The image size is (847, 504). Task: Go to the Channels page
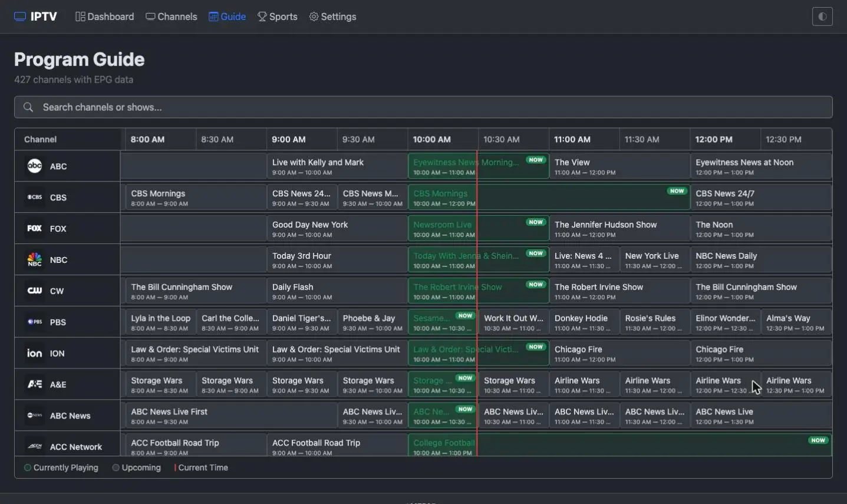click(172, 17)
